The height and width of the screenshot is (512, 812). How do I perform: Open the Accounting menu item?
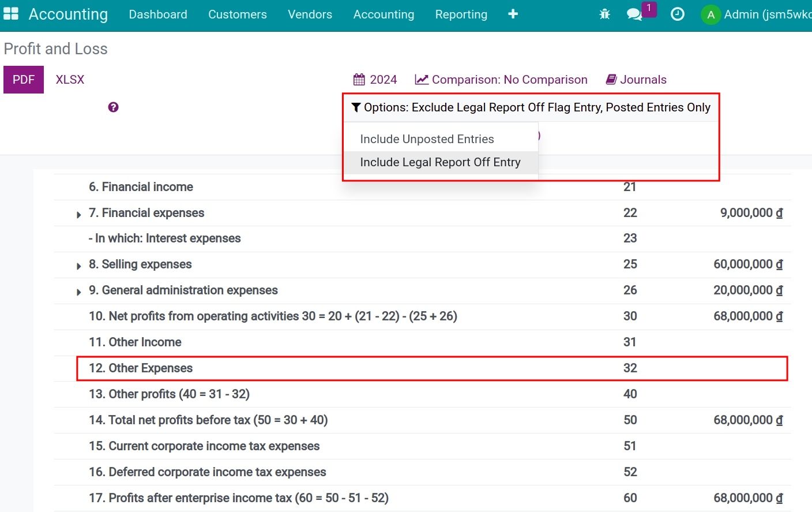tap(384, 14)
